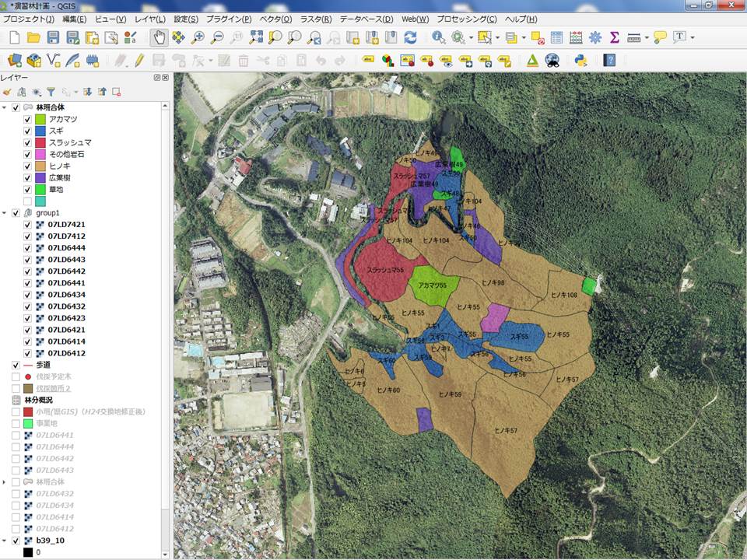Click the Statistical Summary sigma icon
Screen dimensions: 747x560
pyautogui.click(x=615, y=37)
